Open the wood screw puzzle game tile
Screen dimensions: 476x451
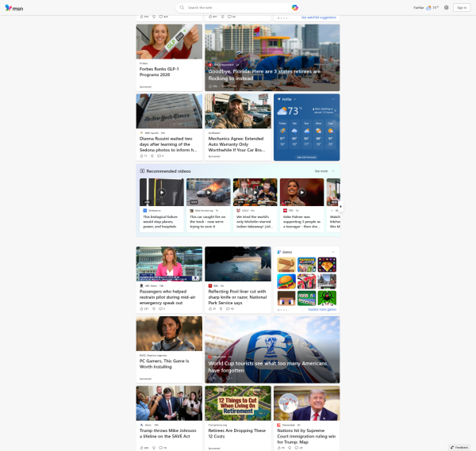[x=286, y=265]
